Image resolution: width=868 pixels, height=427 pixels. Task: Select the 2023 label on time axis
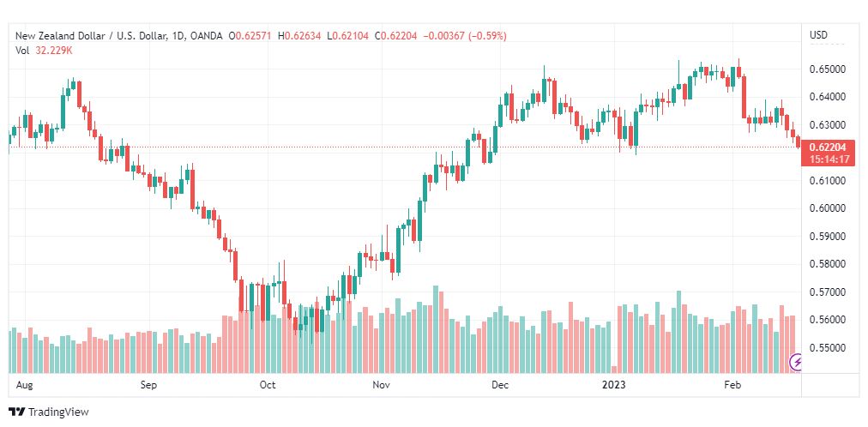614,385
